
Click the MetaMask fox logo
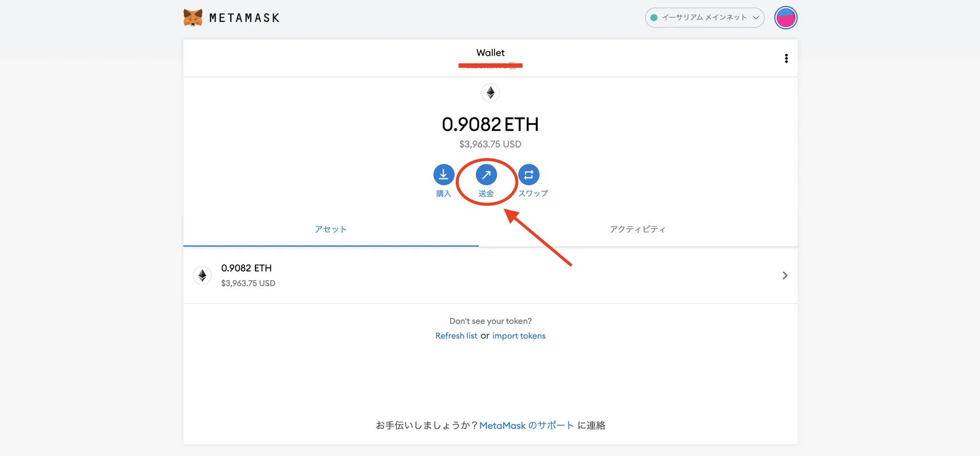pyautogui.click(x=193, y=18)
